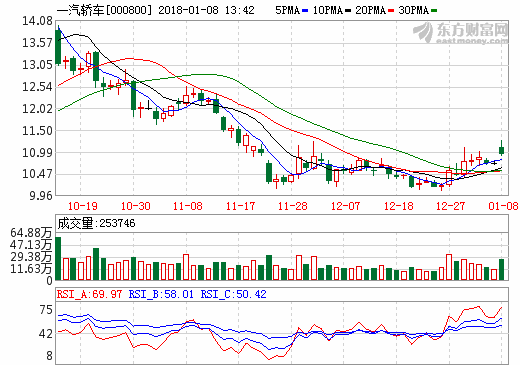Screen dimensions: 520x365
Task: Click the green 30PMA legend marker
Action: (x=433, y=11)
